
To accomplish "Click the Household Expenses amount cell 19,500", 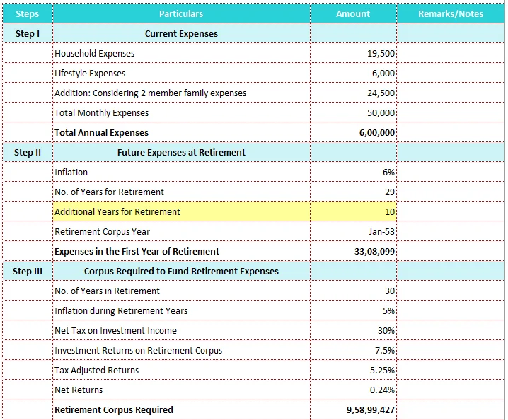I will [353, 53].
